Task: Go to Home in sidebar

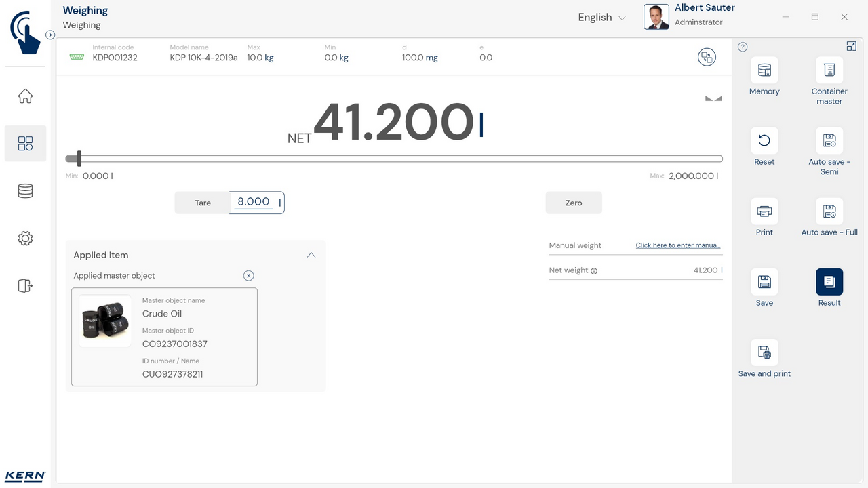Action: point(25,96)
